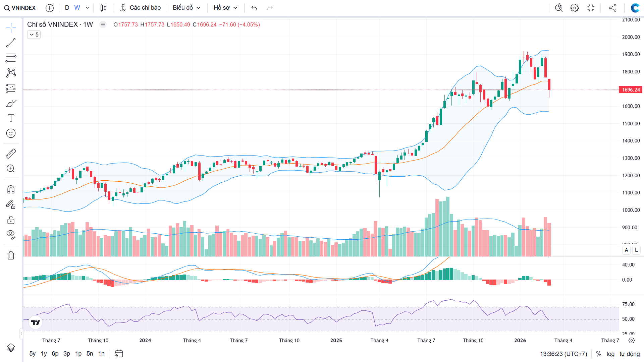Open the Hồ sơ menu
This screenshot has height=362, width=644.
click(225, 8)
